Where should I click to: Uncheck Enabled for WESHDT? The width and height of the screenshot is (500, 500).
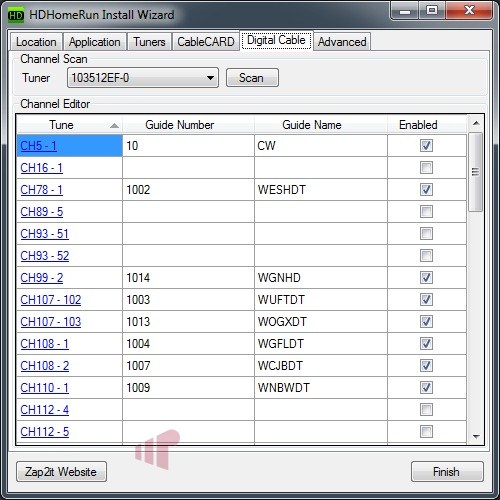pyautogui.click(x=426, y=190)
